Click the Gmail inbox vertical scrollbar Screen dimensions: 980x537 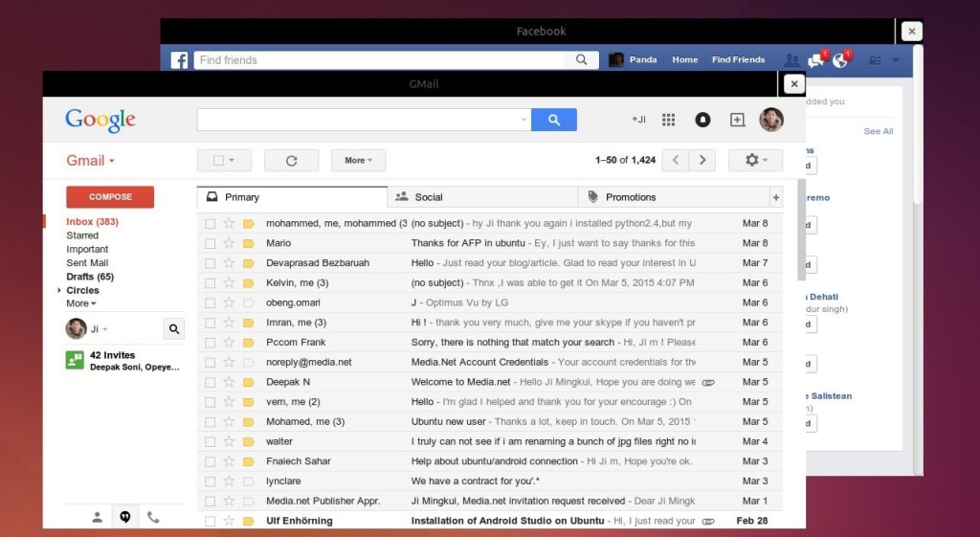(801, 230)
